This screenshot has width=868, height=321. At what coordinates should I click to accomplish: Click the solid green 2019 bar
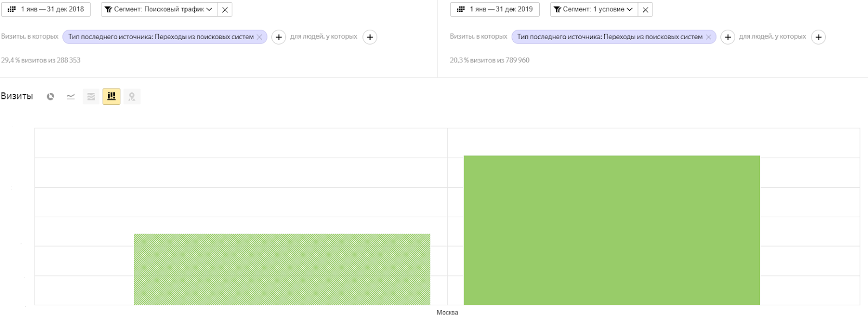pyautogui.click(x=611, y=230)
